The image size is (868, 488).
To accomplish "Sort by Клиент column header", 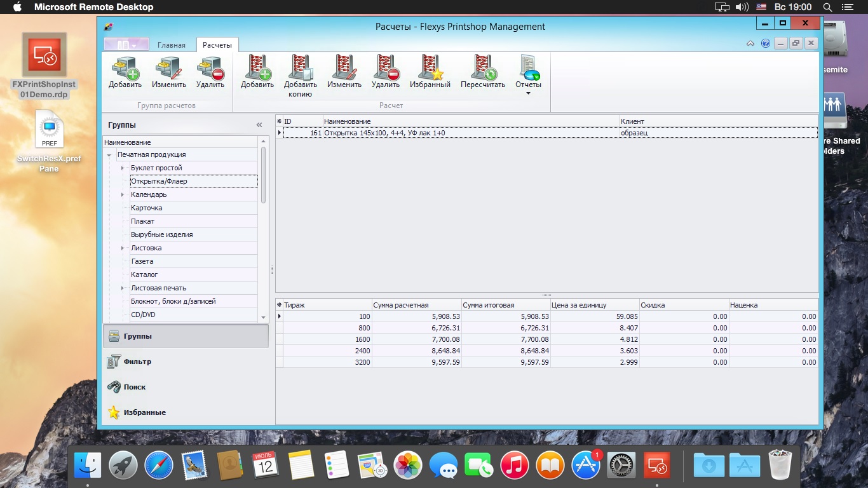I will click(x=718, y=121).
